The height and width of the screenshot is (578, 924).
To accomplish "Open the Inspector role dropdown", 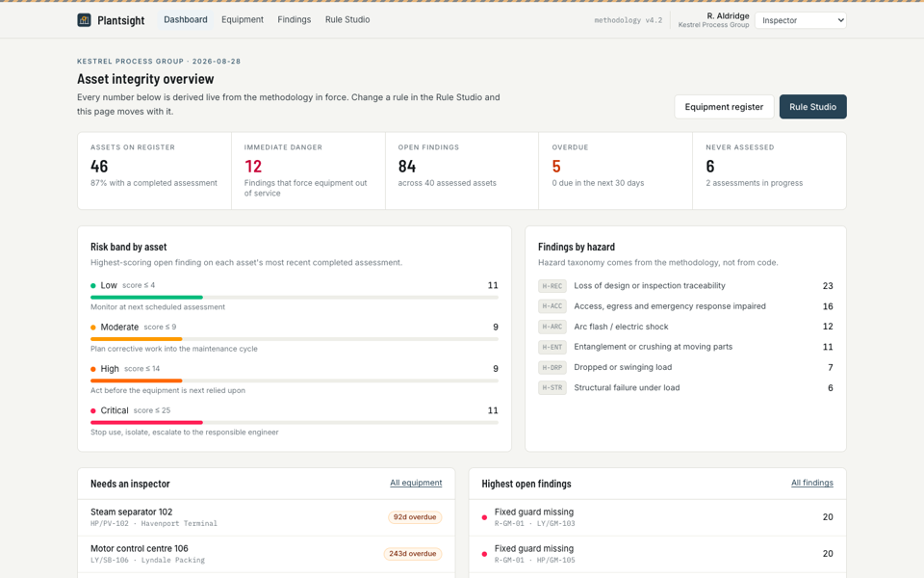I will tap(800, 20).
